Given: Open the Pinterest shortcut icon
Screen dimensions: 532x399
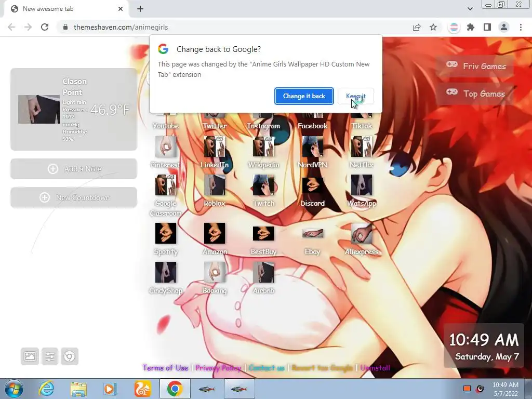Looking at the screenshot, I should click(166, 147).
